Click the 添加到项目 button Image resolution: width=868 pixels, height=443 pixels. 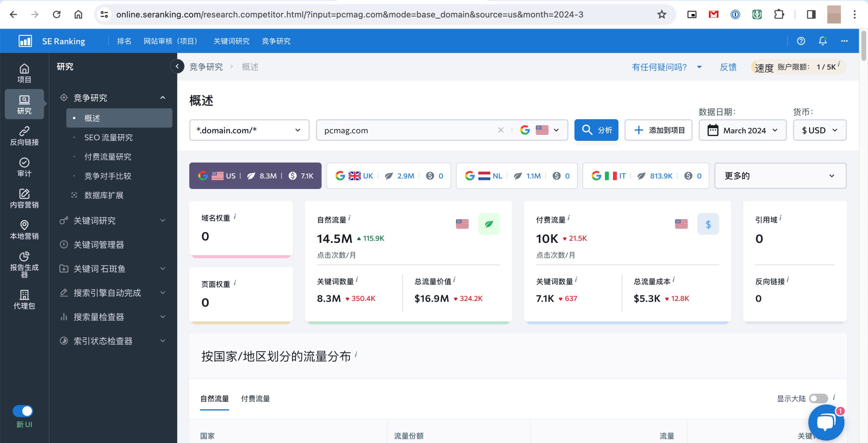658,130
